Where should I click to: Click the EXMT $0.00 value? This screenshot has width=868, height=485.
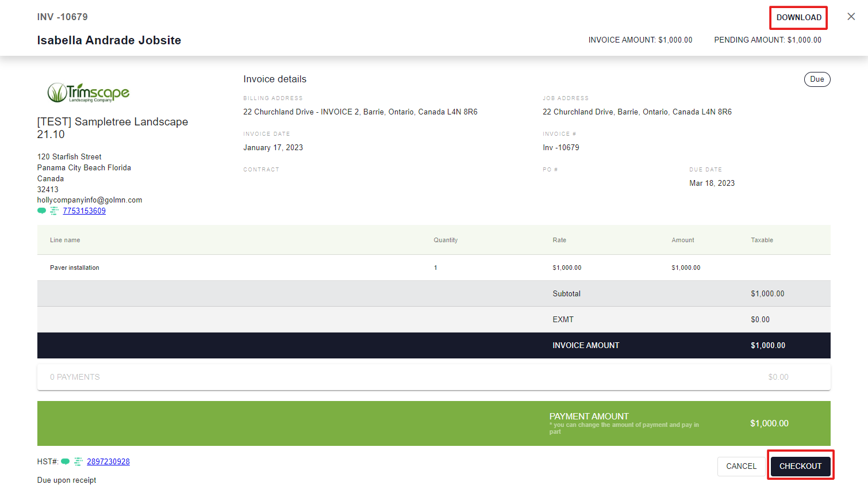760,319
